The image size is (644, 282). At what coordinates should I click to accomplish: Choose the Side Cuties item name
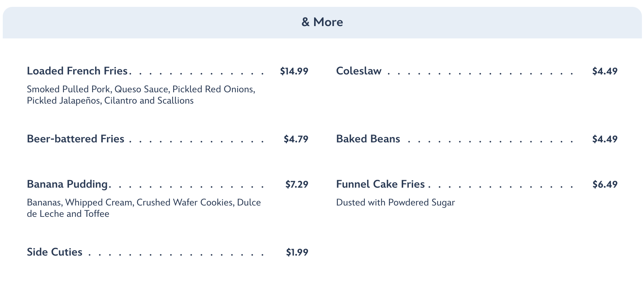click(x=55, y=252)
